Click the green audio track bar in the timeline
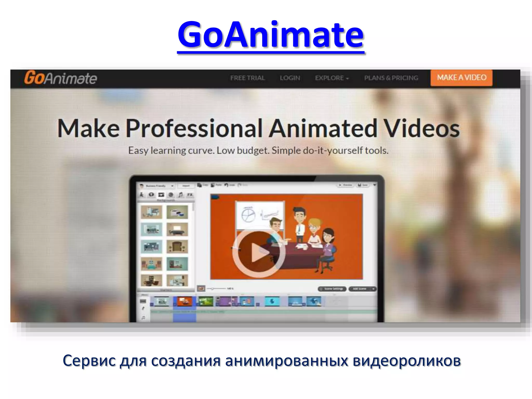The image size is (532, 399). (x=263, y=311)
